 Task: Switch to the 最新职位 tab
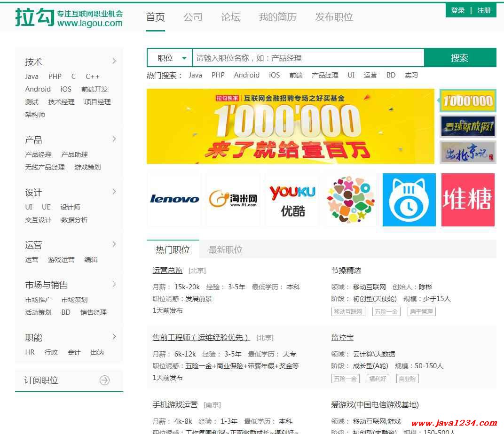225,249
